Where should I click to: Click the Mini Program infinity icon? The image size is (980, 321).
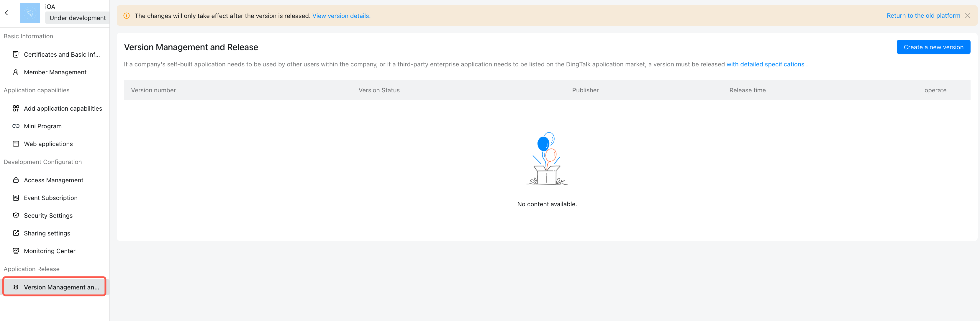pos(16,126)
